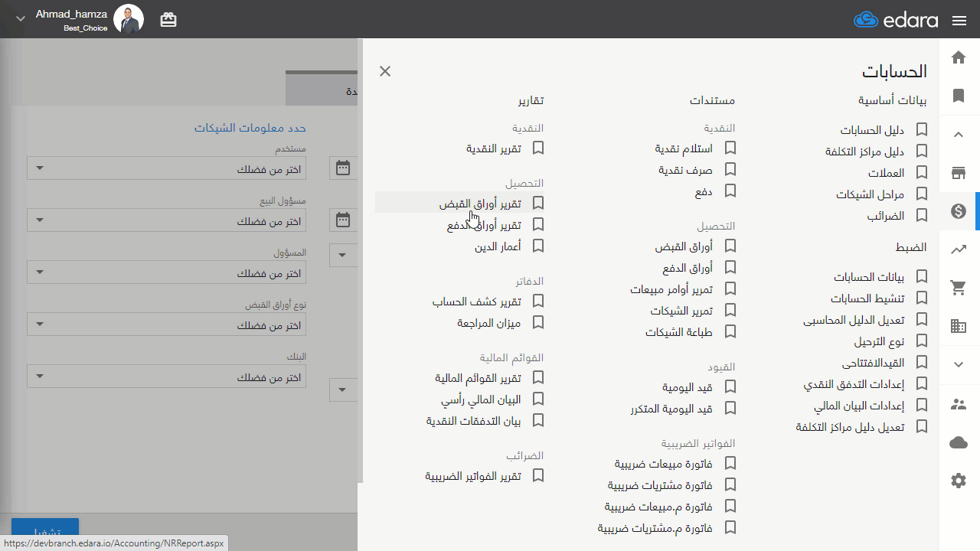Open the مسؤول البيع dropdown

166,220
